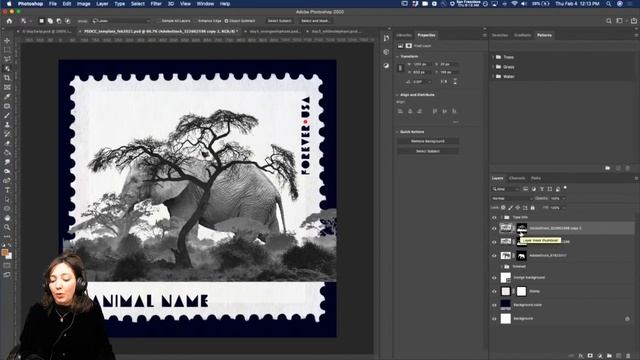Screen dimensions: 640x360
Task: Select the Zoom tool
Action: coord(7,227)
